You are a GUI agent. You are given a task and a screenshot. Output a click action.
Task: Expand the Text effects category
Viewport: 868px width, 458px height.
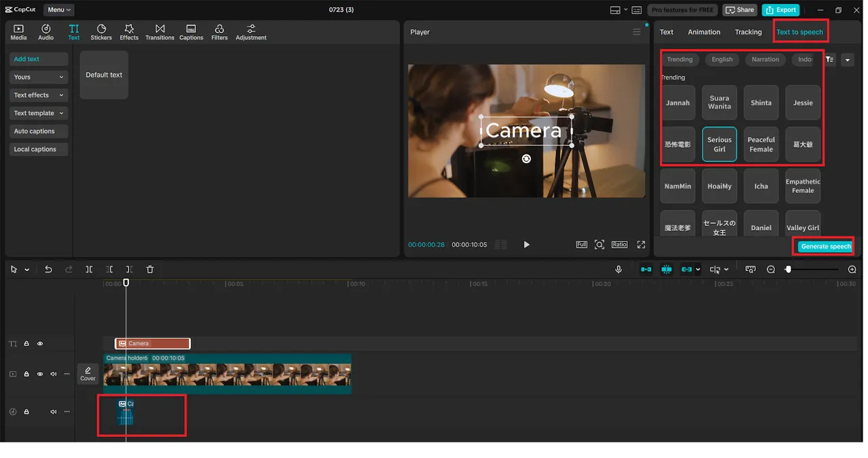(x=39, y=96)
